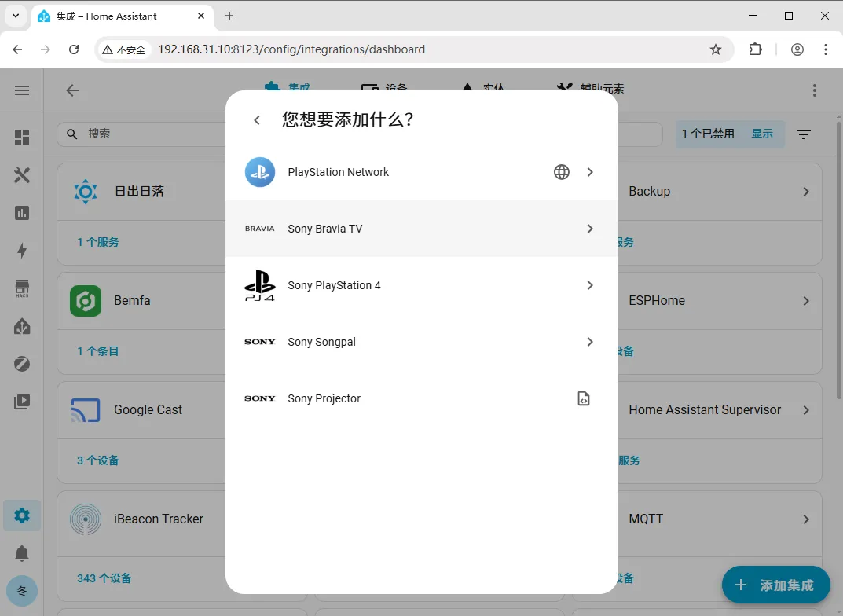The image size is (843, 616).
Task: Click the browser address bar URL
Action: click(x=291, y=49)
